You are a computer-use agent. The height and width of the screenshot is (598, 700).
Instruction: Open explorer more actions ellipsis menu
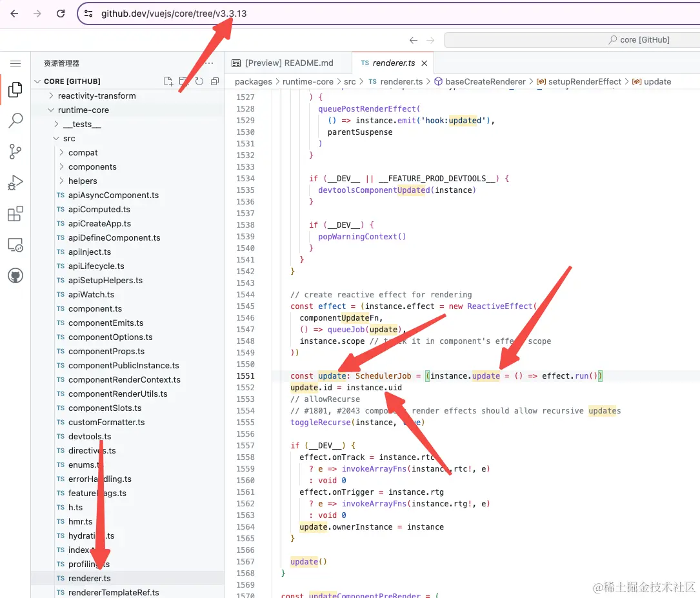[209, 63]
